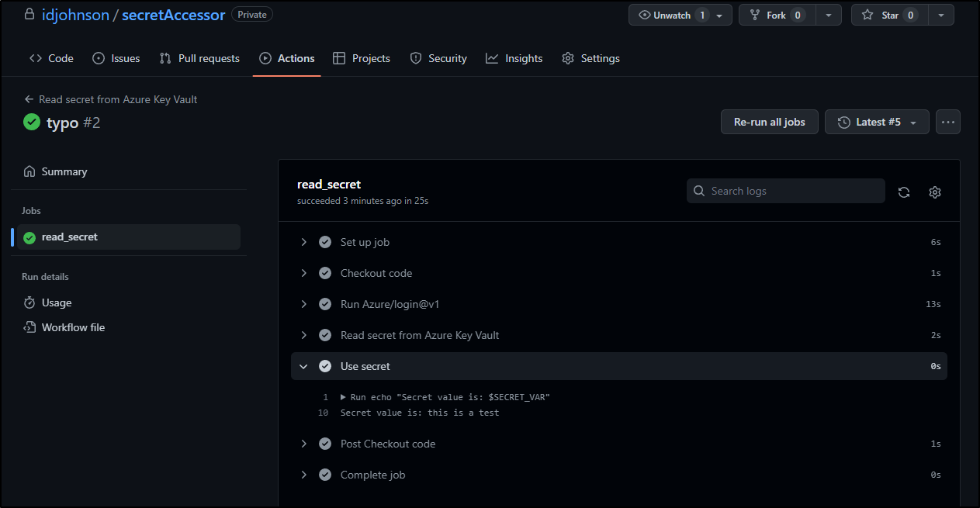Expand the Checkout code step
This screenshot has height=508, width=980.
point(619,273)
